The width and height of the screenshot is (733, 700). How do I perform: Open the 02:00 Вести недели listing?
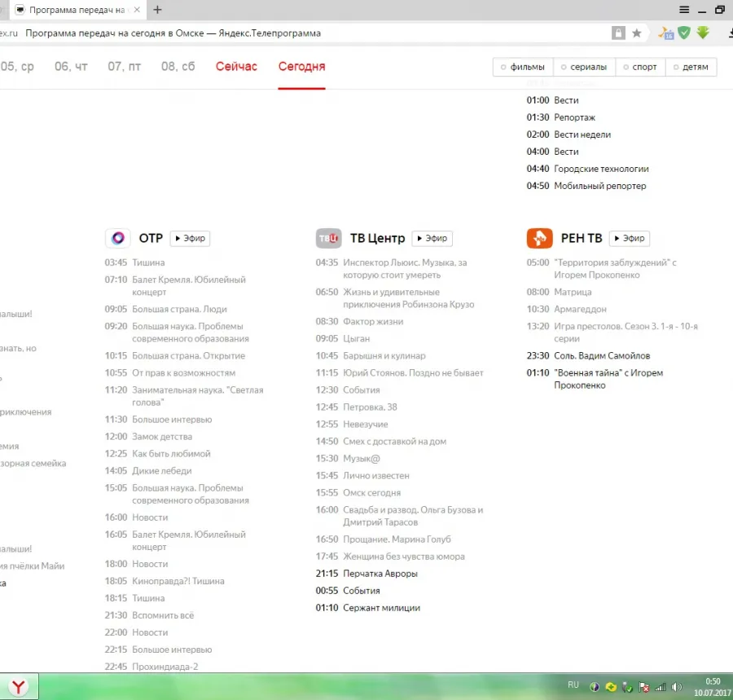tap(568, 134)
